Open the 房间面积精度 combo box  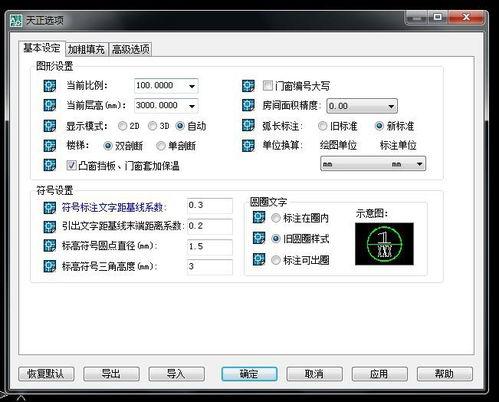(391, 106)
